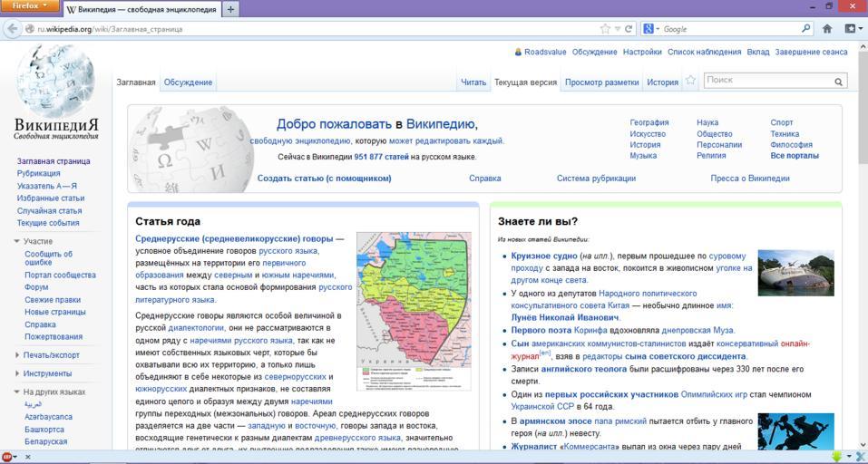This screenshot has height=464, width=868.
Task: Open the Firefox menu dropdown
Action: click(29, 6)
